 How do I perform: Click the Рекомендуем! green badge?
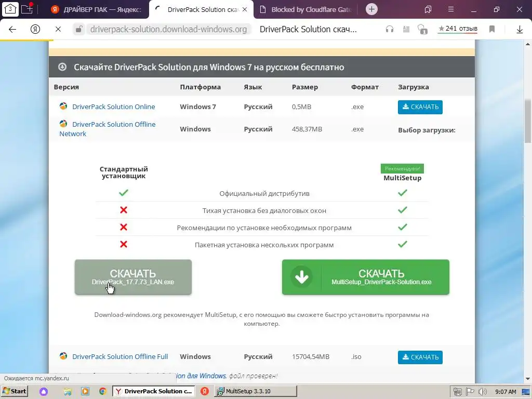point(402,169)
